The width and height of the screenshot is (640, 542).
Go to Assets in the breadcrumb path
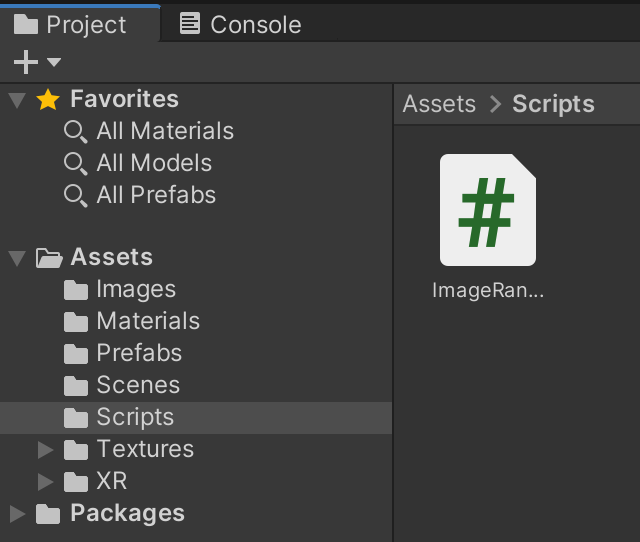[x=439, y=104]
